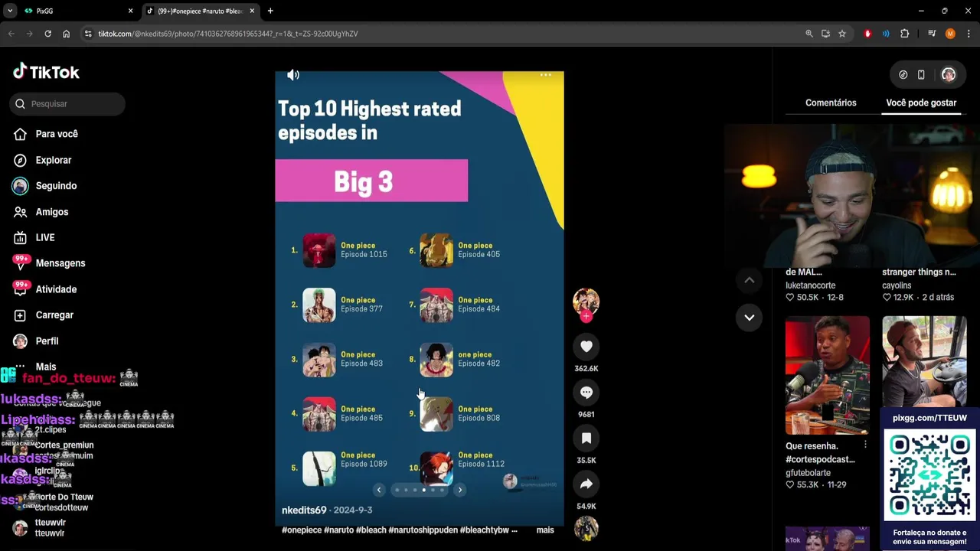Open the profile avatar in TikTok header
This screenshot has width=980, height=551.
pos(949,75)
